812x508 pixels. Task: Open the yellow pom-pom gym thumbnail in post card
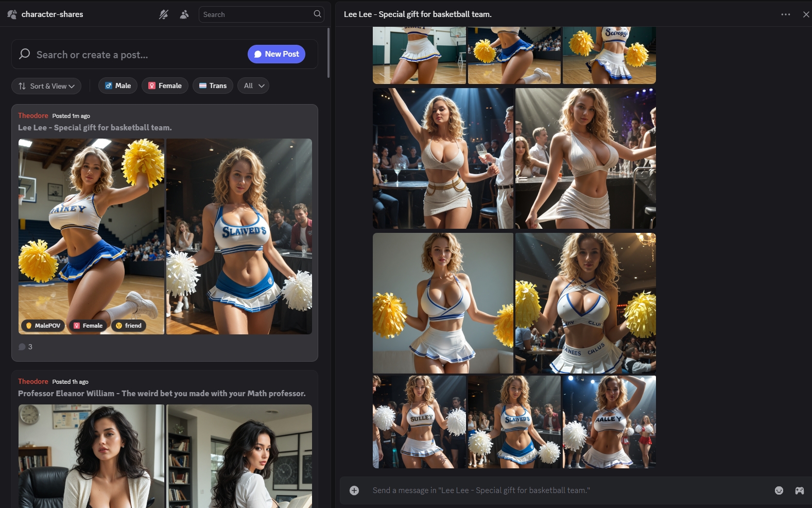[92, 236]
